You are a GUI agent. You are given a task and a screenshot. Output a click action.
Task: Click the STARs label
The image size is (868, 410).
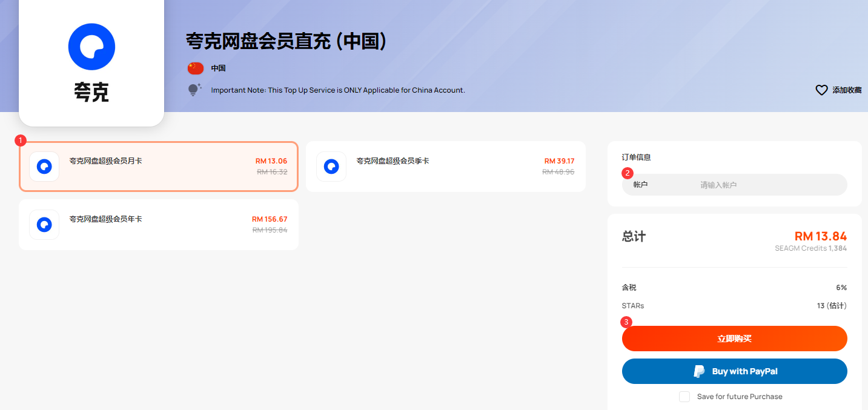coord(633,306)
